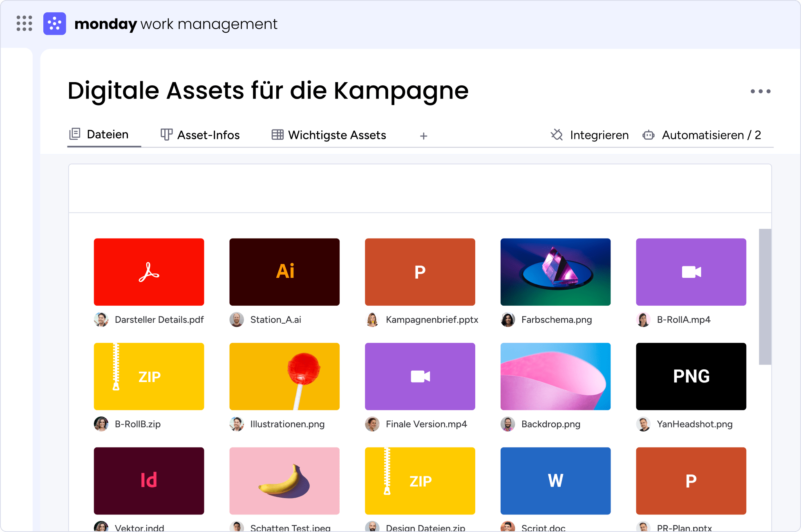Open the Station_A.ai Illustrator file tile
This screenshot has width=801, height=532.
click(x=284, y=272)
